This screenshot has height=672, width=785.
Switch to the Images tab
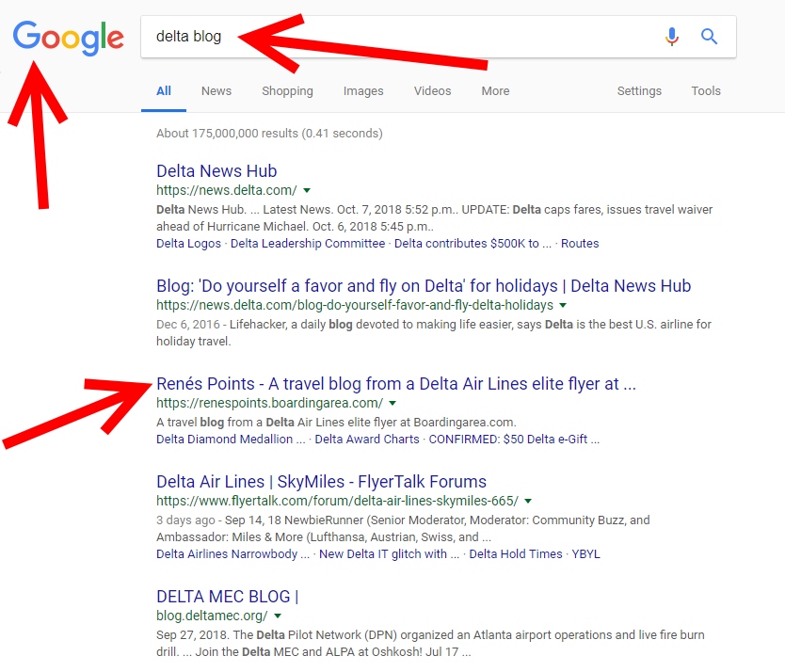pyautogui.click(x=363, y=90)
